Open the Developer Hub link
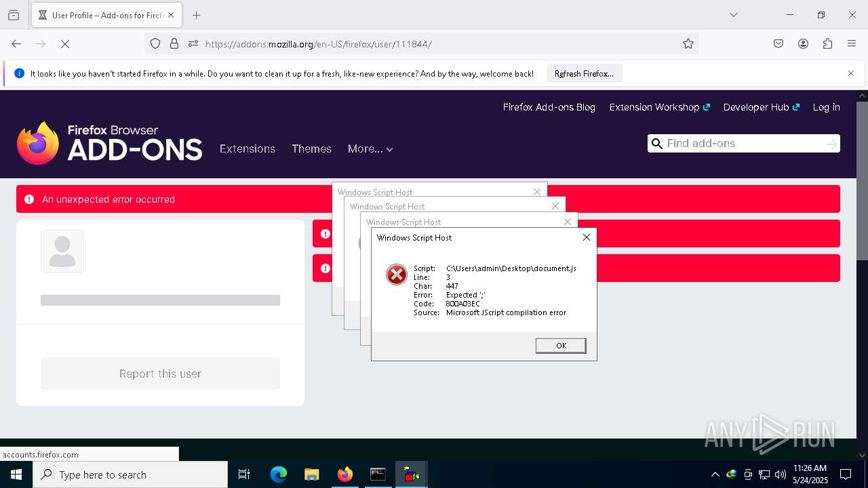 762,107
